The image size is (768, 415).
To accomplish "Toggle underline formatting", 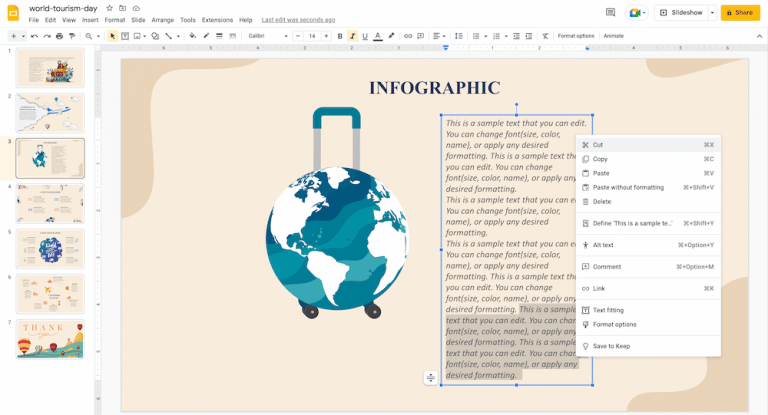I will coord(365,36).
